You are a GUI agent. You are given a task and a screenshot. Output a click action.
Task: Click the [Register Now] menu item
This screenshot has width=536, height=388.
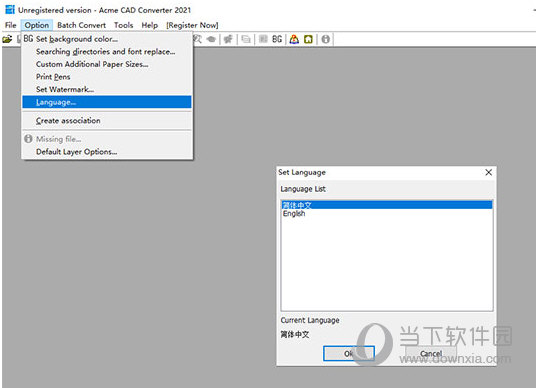(192, 25)
